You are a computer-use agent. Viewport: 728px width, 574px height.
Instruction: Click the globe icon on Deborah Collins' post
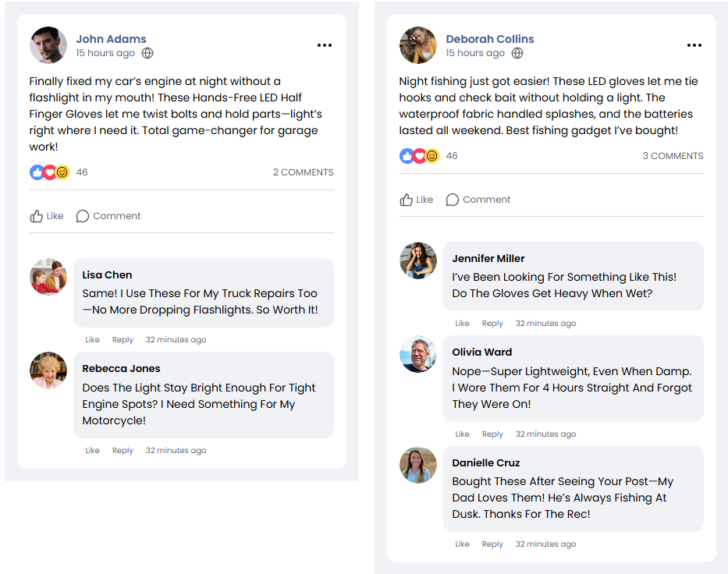click(517, 54)
